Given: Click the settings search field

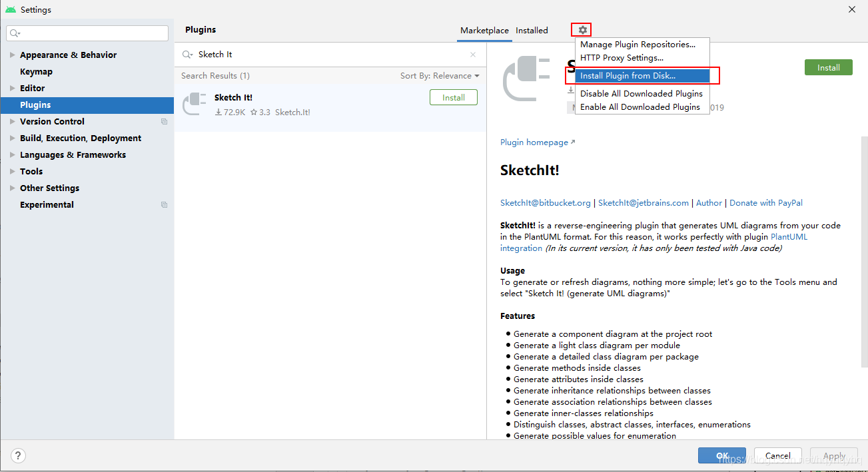Looking at the screenshot, I should point(87,33).
